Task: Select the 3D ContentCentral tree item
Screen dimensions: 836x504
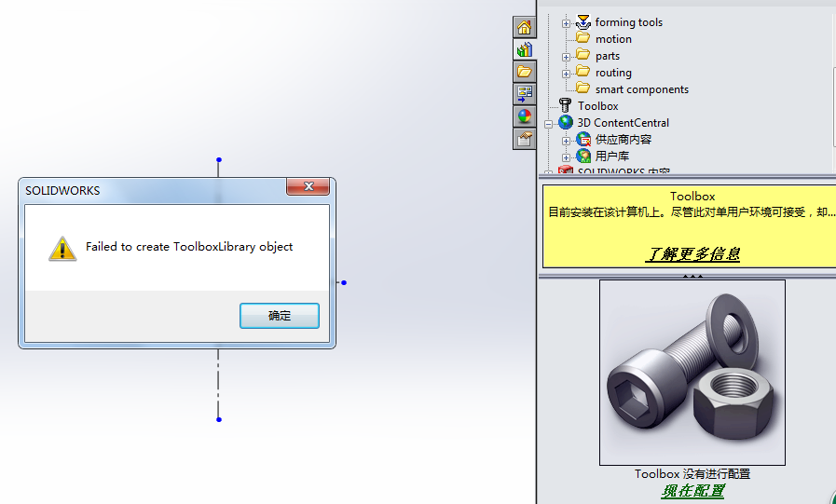Action: [x=623, y=123]
